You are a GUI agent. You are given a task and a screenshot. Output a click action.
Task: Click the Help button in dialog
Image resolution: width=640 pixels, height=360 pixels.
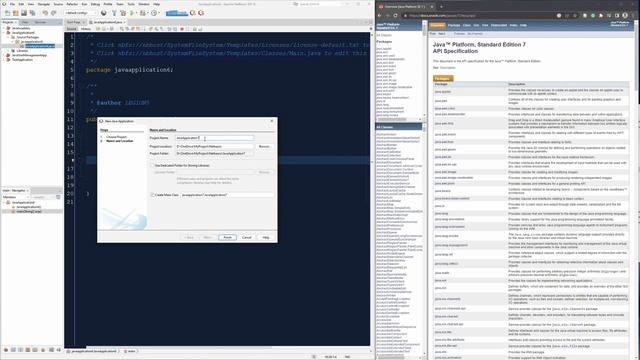pos(266,237)
